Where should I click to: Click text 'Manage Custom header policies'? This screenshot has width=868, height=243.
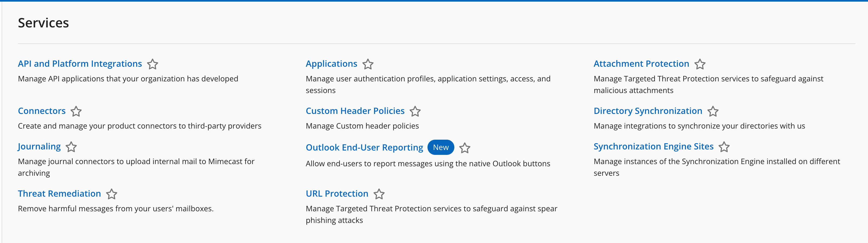(x=362, y=126)
